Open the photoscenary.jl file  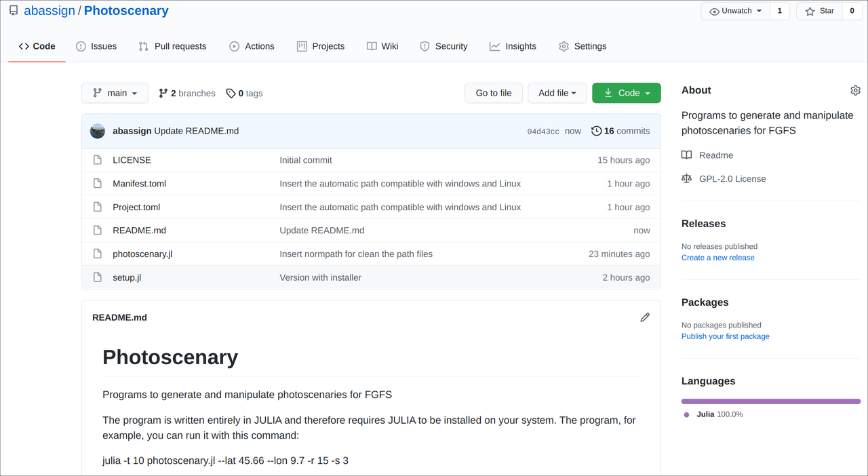(x=142, y=254)
